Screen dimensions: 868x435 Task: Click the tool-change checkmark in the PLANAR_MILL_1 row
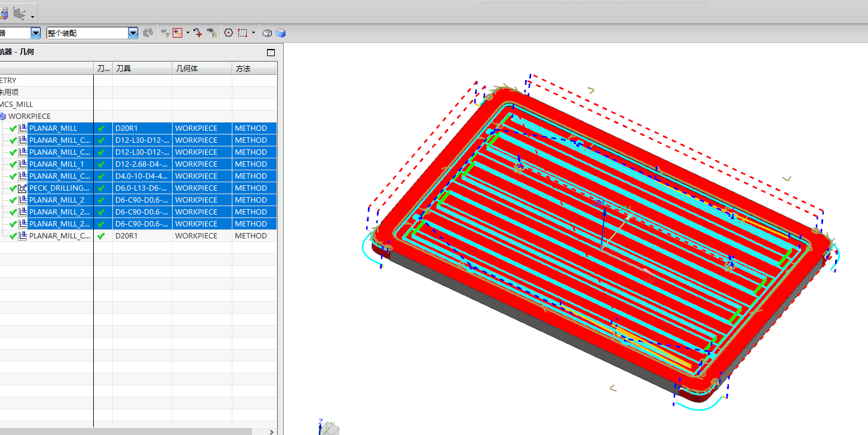click(102, 164)
